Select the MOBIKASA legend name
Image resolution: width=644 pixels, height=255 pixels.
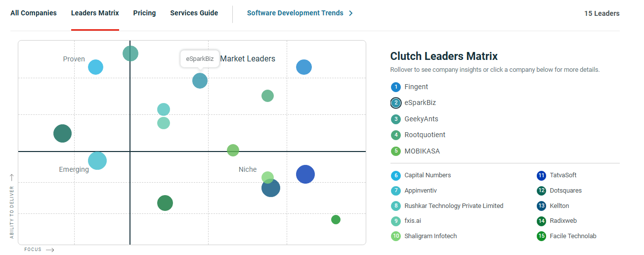422,152
